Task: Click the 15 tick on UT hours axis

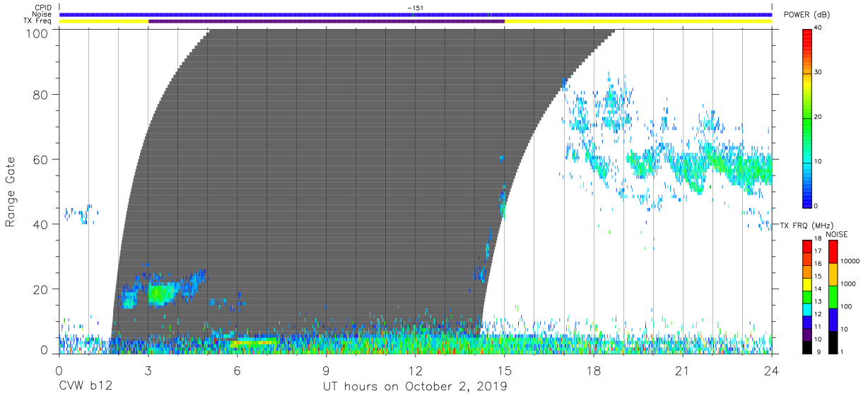Action: coord(505,371)
